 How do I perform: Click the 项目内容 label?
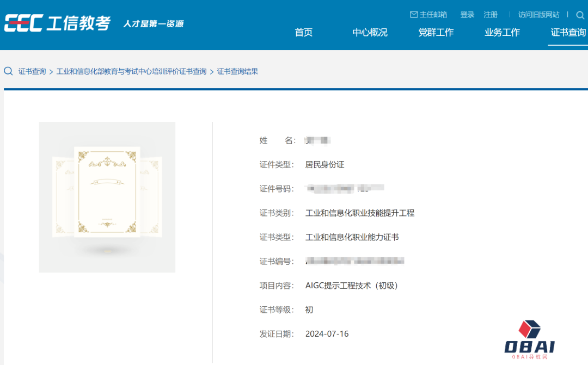click(x=277, y=286)
